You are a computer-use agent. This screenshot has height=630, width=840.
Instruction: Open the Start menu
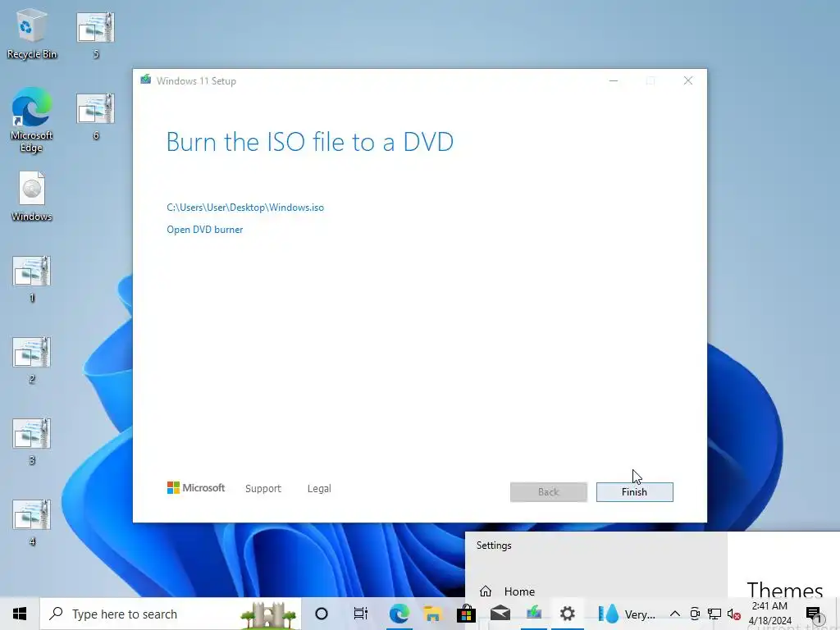point(20,614)
